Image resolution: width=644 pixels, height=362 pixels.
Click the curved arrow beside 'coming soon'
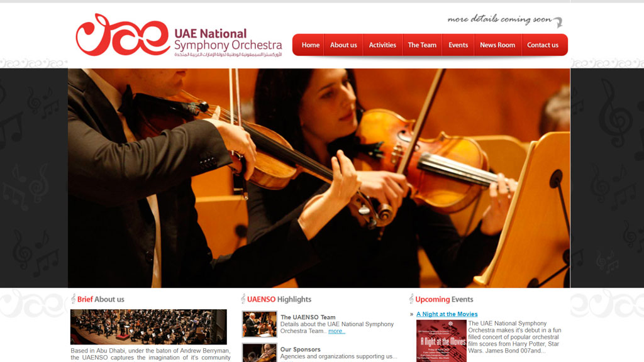[x=558, y=22]
